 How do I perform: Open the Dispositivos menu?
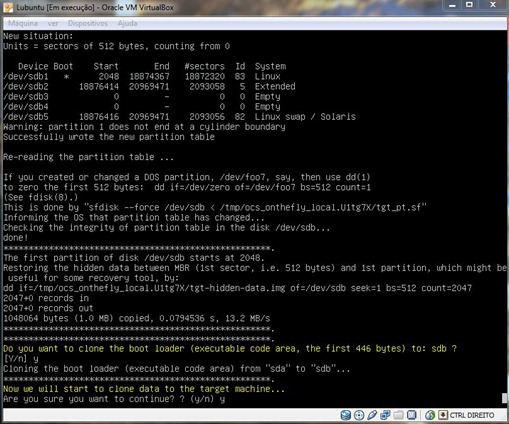click(x=88, y=23)
